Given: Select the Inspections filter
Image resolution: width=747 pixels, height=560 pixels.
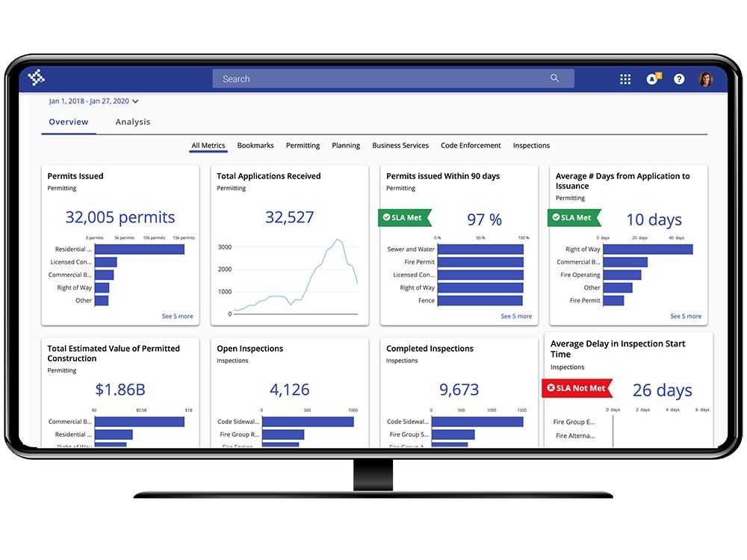Looking at the screenshot, I should (x=531, y=146).
